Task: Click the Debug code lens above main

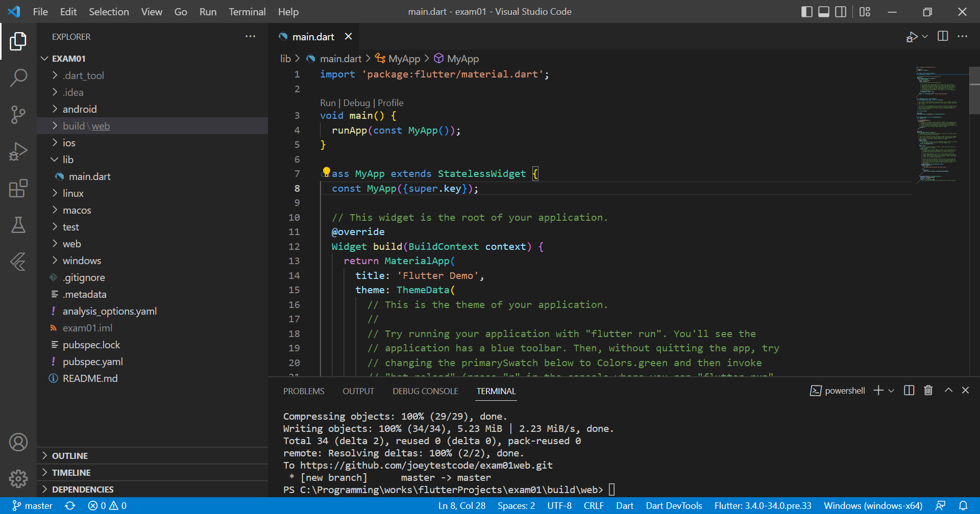Action: click(x=357, y=103)
